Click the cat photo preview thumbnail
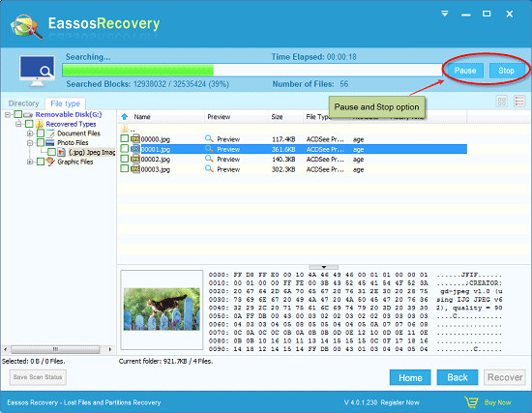The height and width of the screenshot is (413, 532). tap(162, 310)
